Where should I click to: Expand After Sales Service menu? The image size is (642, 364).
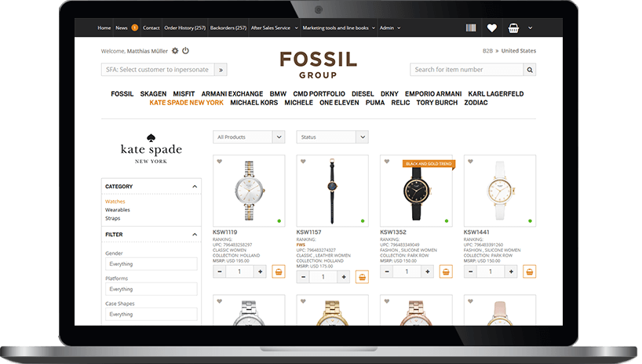pyautogui.click(x=275, y=27)
